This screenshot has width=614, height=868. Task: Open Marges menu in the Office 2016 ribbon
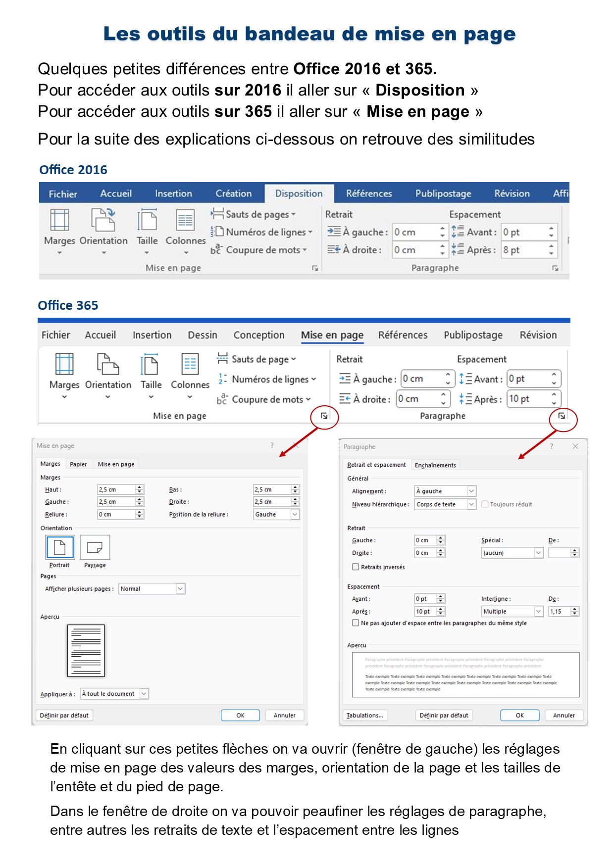click(x=59, y=231)
